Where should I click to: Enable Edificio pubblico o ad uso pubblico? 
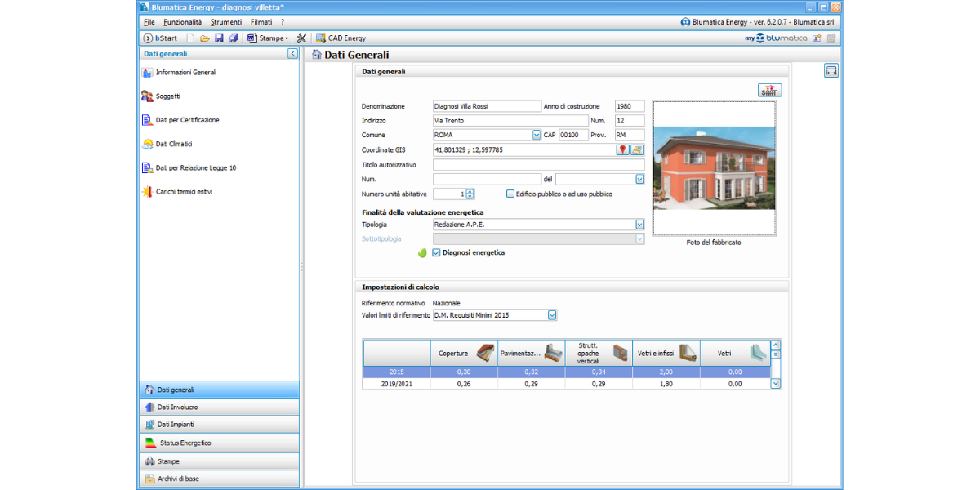pos(510,194)
